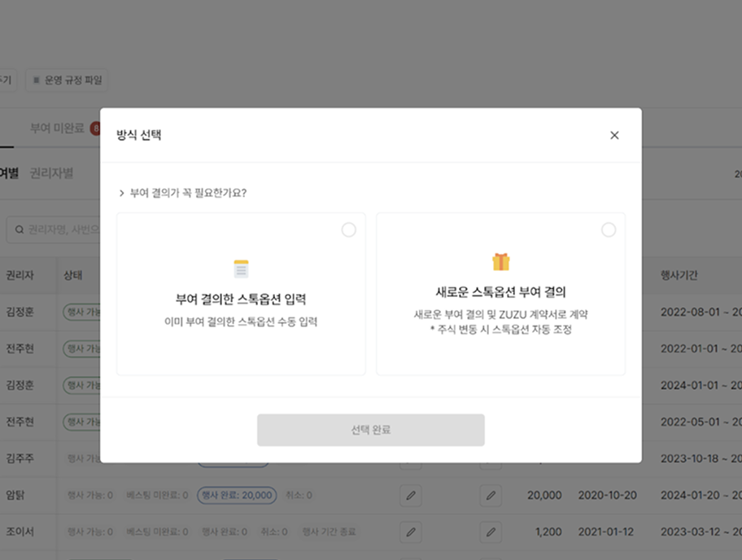Close the 방식 선택 dialog with the X
The height and width of the screenshot is (560, 742).
tap(614, 135)
